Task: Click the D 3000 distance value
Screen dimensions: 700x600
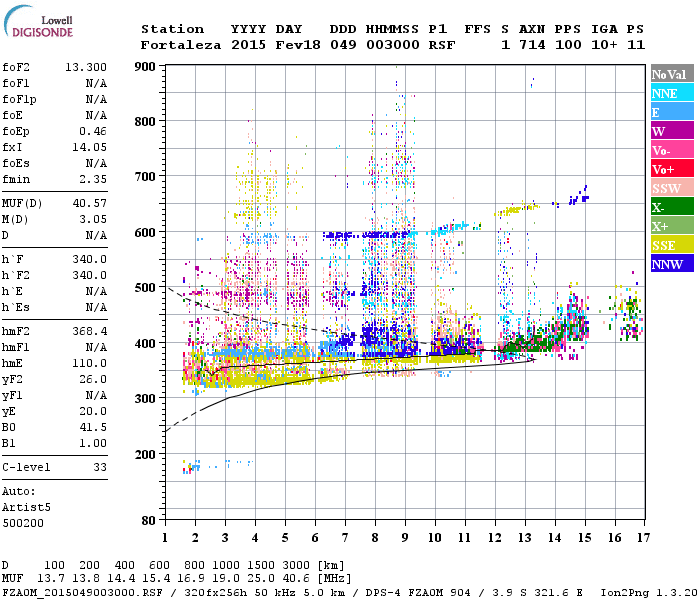Action: pyautogui.click(x=296, y=565)
